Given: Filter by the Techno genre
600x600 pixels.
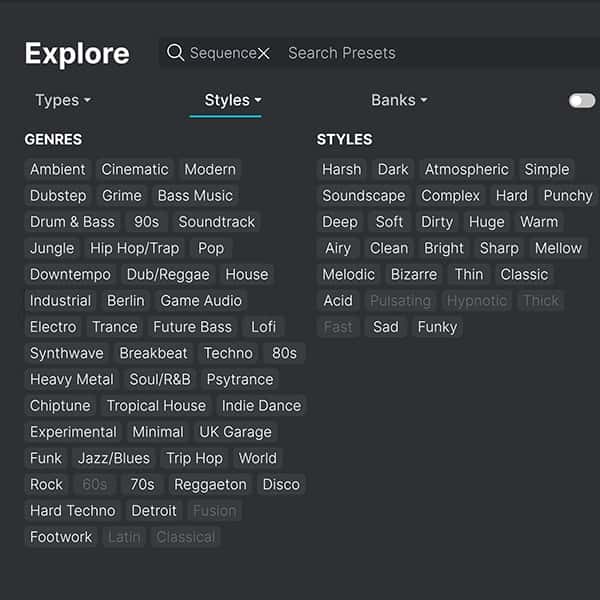Looking at the screenshot, I should (x=228, y=353).
